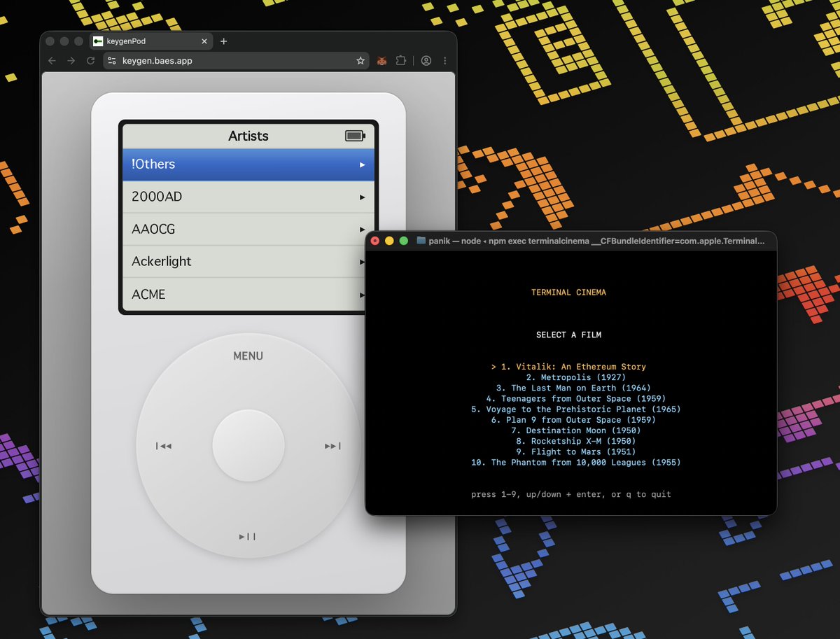Click the Artists header title
The height and width of the screenshot is (639, 840).
tap(248, 136)
